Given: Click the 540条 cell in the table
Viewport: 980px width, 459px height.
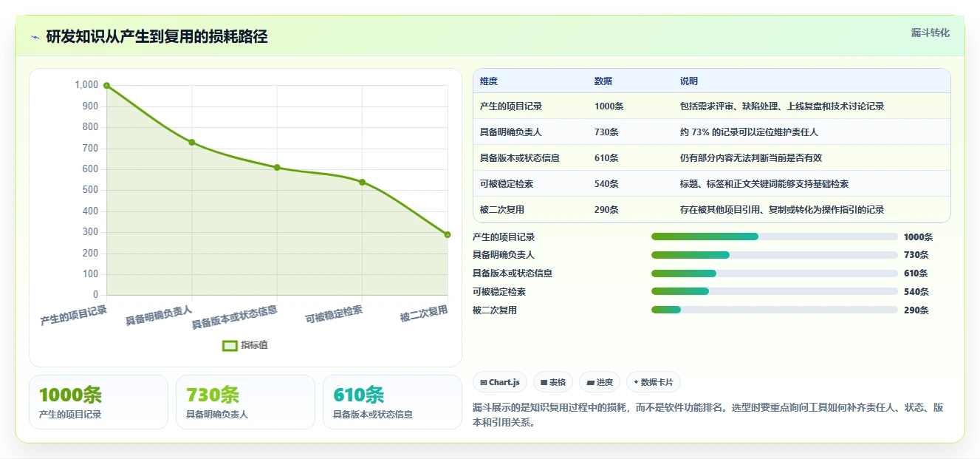Looking at the screenshot, I should click(x=606, y=184).
